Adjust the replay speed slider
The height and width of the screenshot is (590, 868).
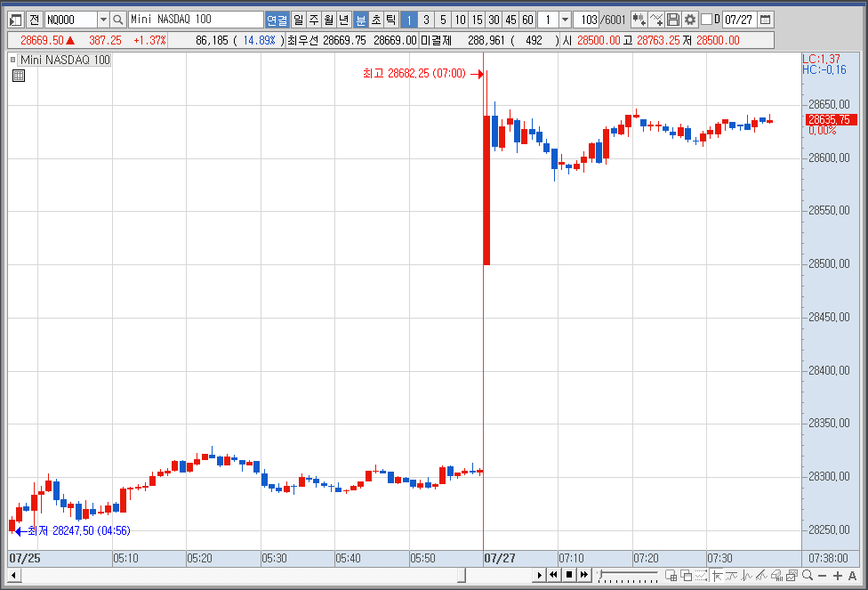[x=628, y=576]
